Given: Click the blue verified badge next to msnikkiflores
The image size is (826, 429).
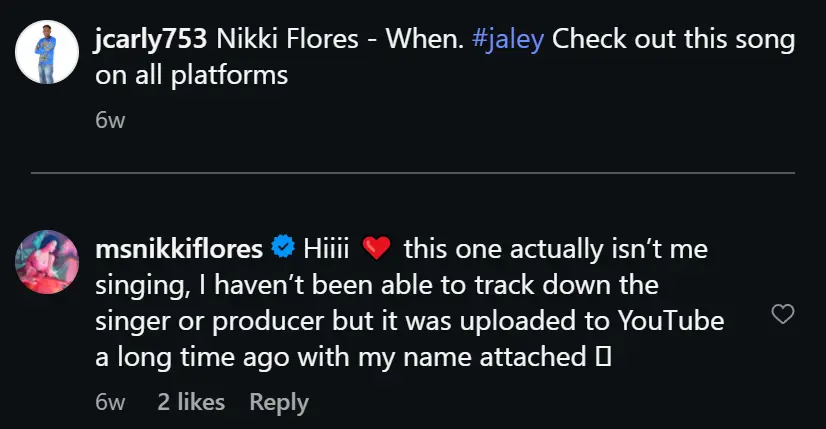Looking at the screenshot, I should [x=283, y=247].
